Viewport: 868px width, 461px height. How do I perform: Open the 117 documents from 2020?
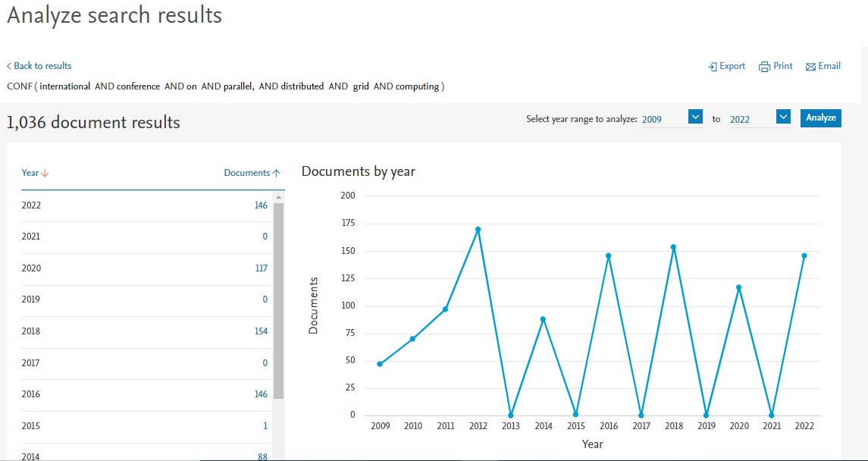260,268
